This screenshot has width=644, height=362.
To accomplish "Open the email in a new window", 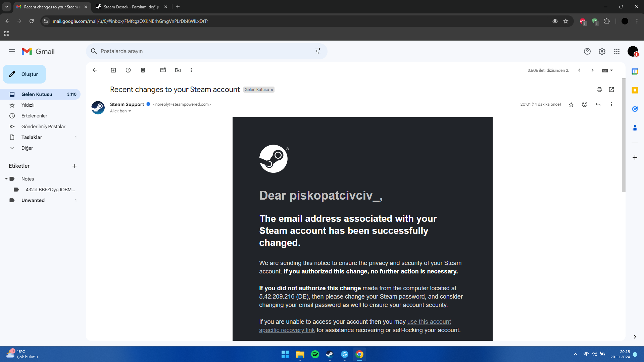I will pos(611,90).
